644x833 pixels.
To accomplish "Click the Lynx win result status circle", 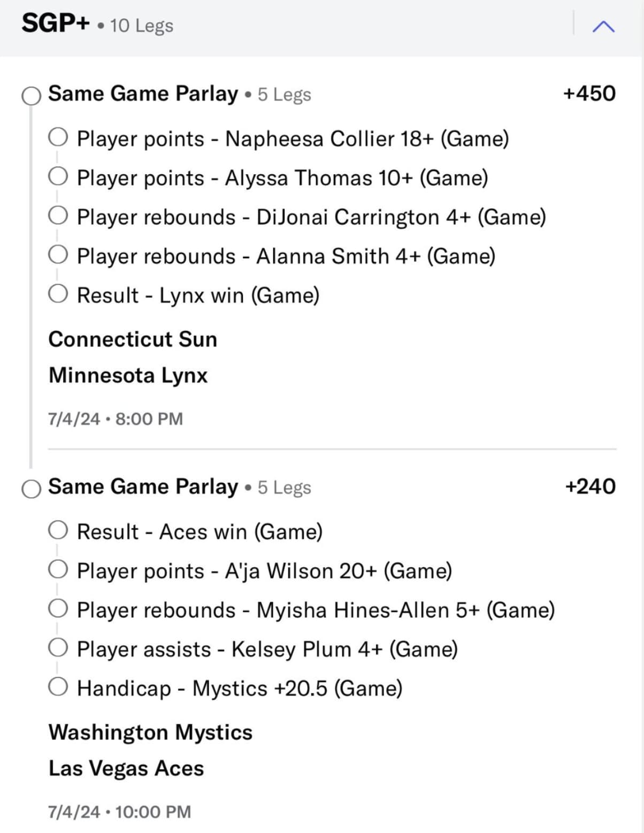I will click(58, 294).
